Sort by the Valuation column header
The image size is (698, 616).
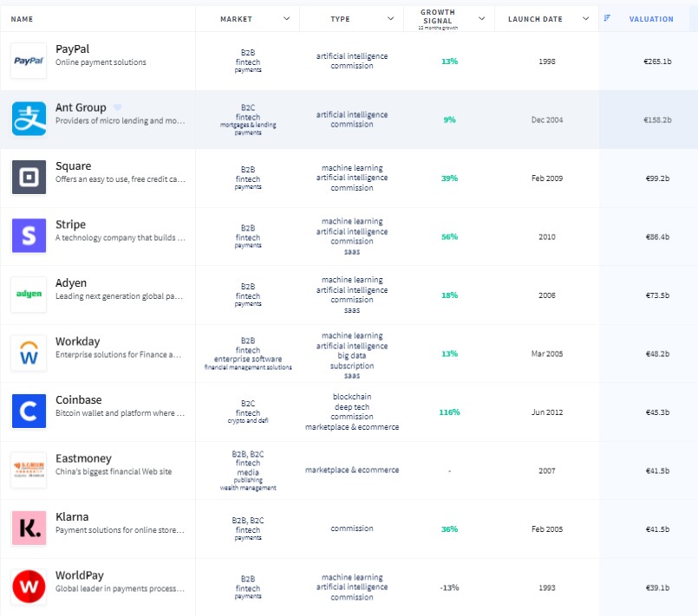click(x=651, y=19)
